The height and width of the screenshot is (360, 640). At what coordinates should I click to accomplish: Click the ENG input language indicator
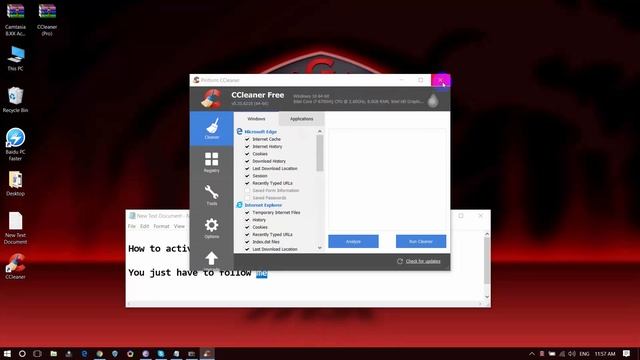click(584, 353)
